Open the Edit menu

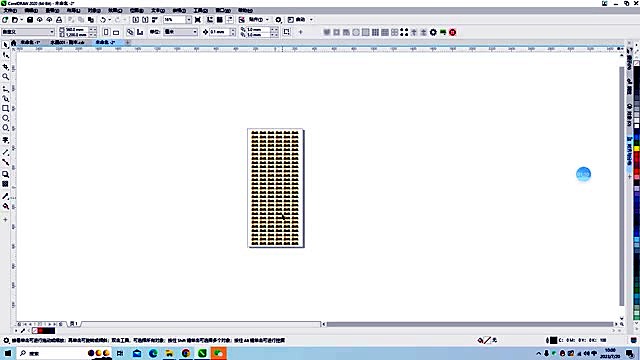[x=31, y=10]
